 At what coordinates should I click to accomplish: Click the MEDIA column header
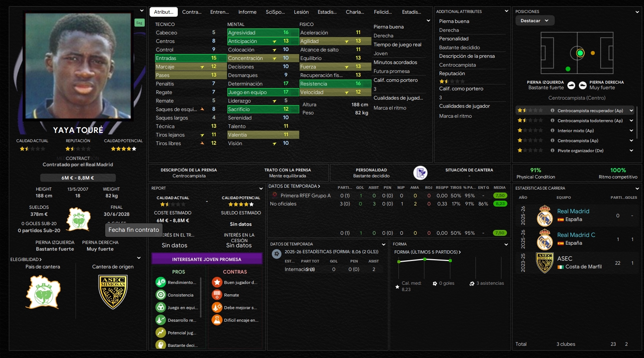(x=500, y=188)
